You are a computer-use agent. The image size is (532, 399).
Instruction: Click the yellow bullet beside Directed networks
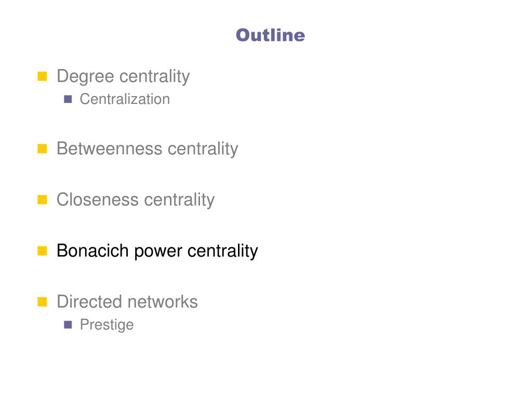tap(42, 302)
